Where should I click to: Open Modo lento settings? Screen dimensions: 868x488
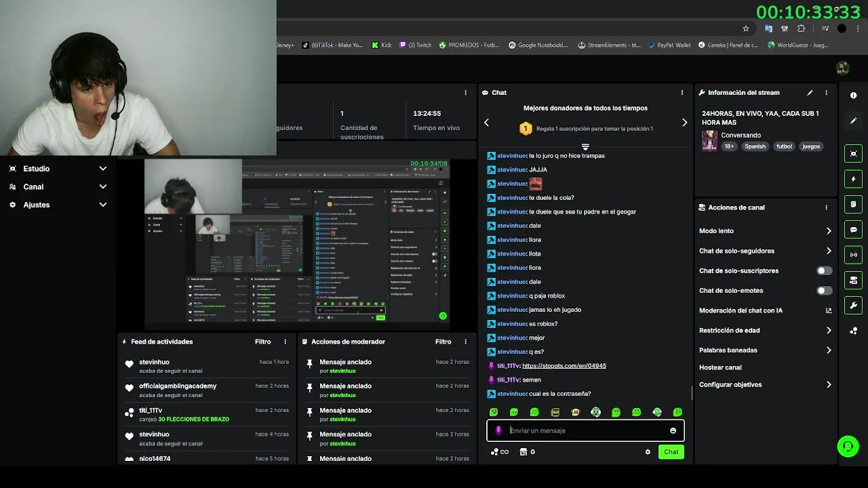tap(765, 231)
